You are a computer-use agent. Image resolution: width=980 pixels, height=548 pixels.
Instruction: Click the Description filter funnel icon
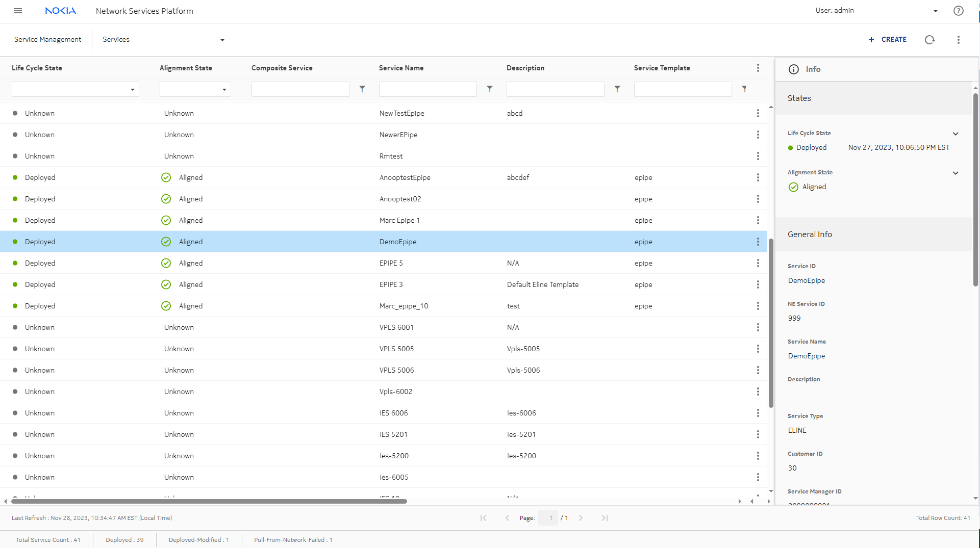[617, 89]
